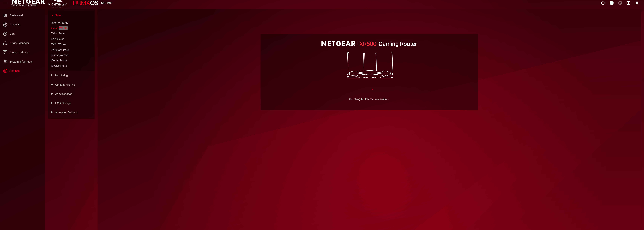
Task: Click the Dashboard sidebar icon
Action: 5,15
